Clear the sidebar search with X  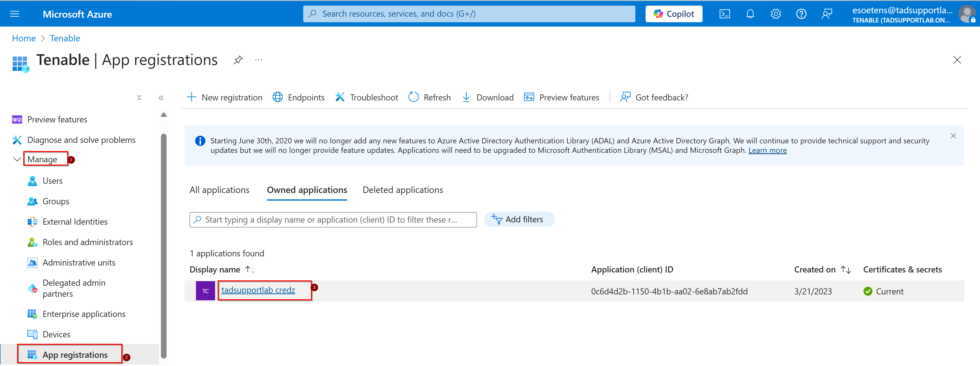[139, 98]
